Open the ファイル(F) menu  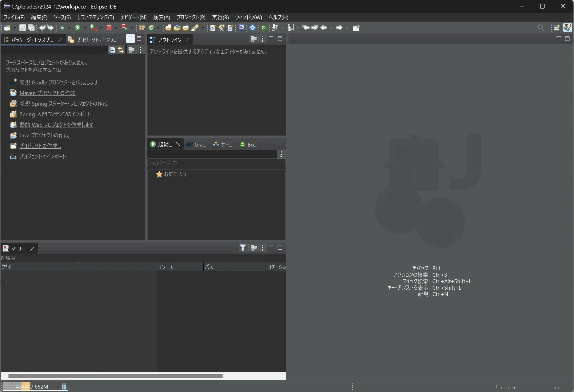(14, 17)
